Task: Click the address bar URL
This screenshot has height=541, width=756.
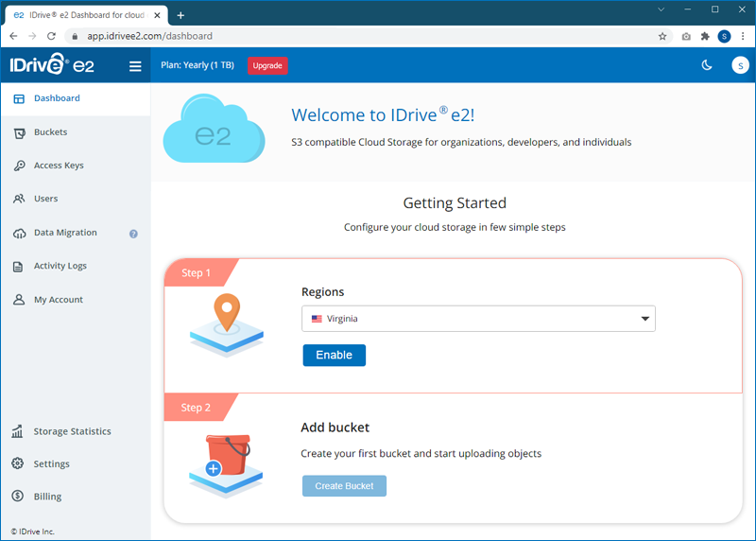Action: coord(149,36)
